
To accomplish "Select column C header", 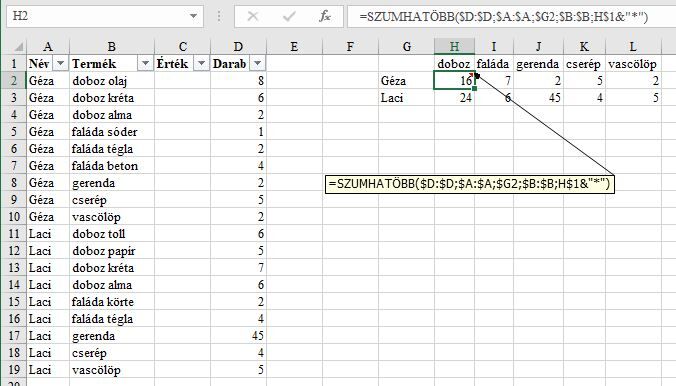I will [182, 46].
